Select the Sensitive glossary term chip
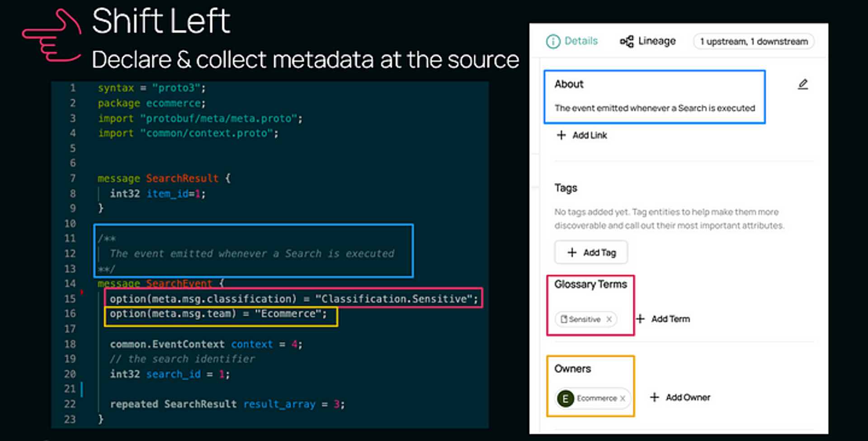This screenshot has width=868, height=441. 585,319
